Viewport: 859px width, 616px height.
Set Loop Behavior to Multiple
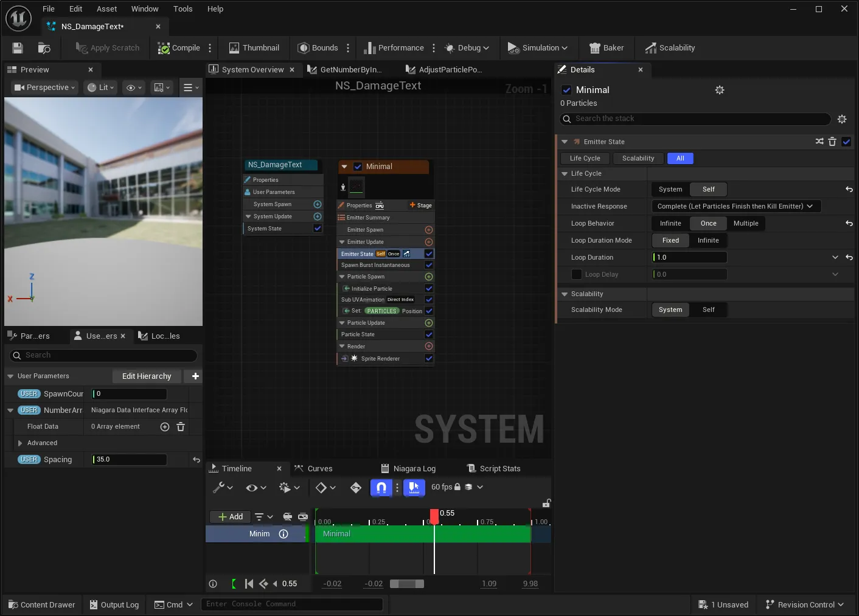[x=746, y=223]
